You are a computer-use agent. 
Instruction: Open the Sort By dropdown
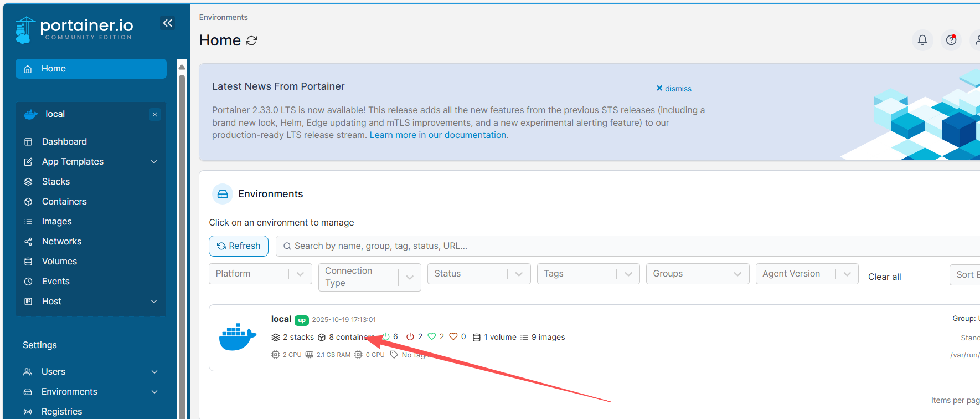(x=965, y=274)
